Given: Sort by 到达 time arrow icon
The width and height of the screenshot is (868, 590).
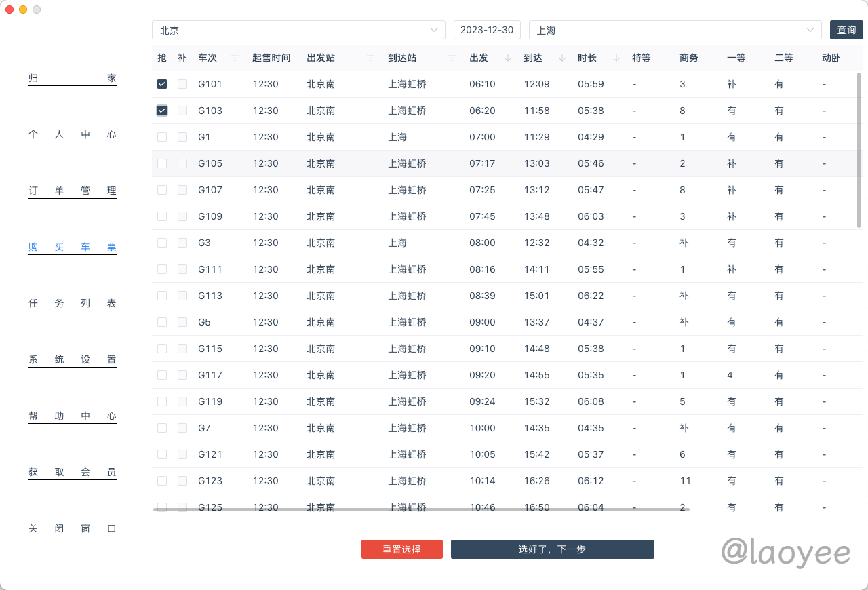Looking at the screenshot, I should point(562,58).
